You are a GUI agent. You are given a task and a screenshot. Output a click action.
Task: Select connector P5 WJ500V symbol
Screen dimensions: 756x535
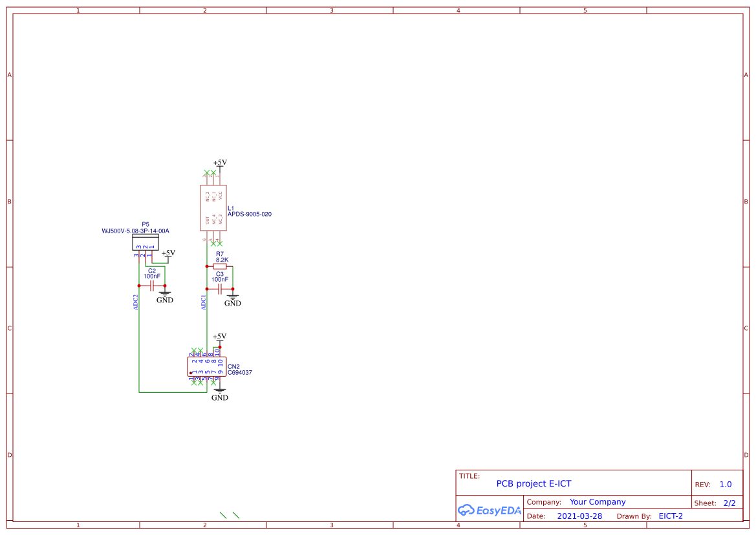point(146,242)
